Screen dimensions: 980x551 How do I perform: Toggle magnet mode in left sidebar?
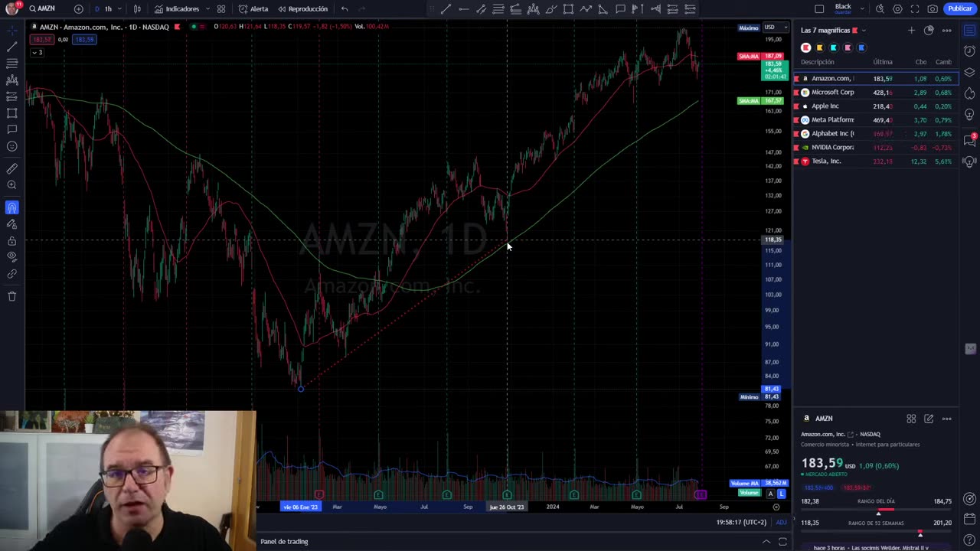click(x=12, y=207)
